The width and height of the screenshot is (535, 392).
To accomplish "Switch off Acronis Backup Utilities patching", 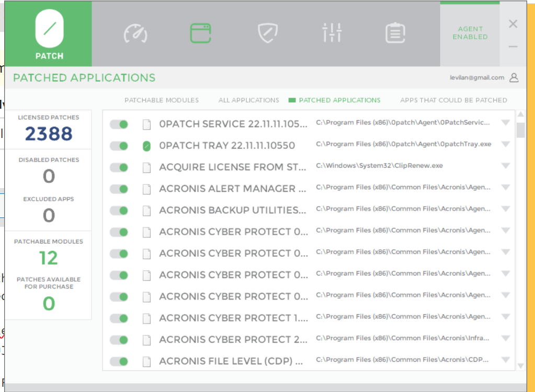I will pos(119,211).
